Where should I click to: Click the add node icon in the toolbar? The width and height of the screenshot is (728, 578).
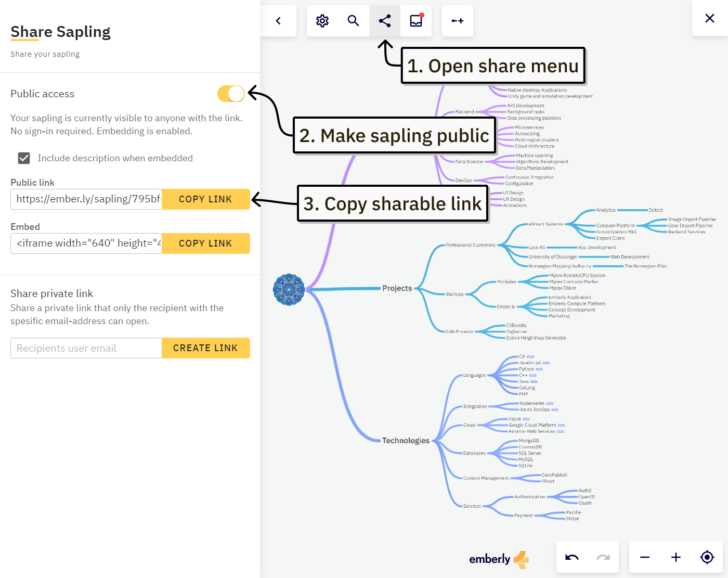458,21
